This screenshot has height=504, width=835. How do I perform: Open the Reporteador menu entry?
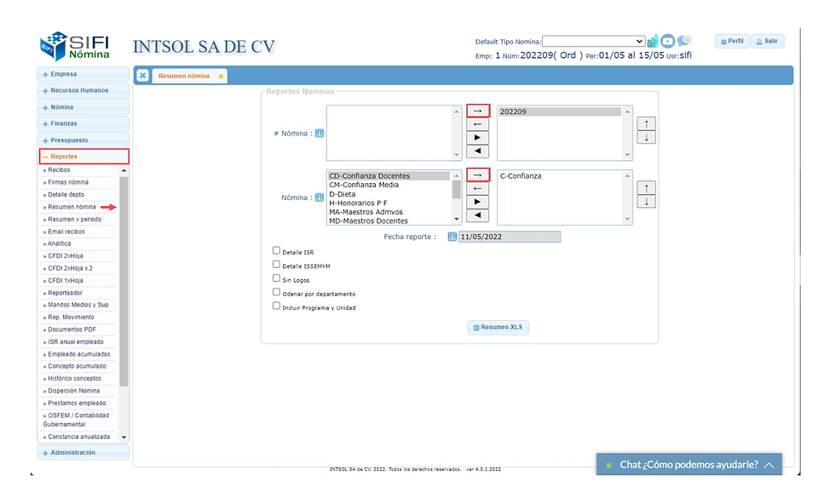point(65,293)
